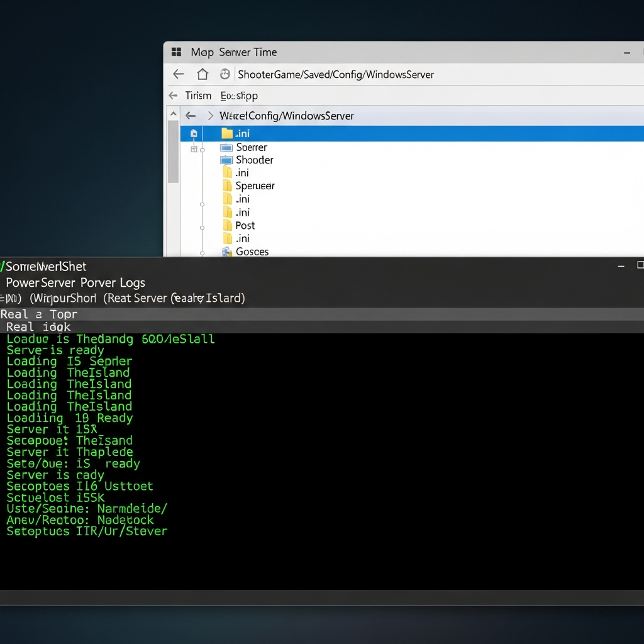Image resolution: width=644 pixels, height=644 pixels.
Task: Click the refresh icon beside the address bar
Action: [225, 74]
